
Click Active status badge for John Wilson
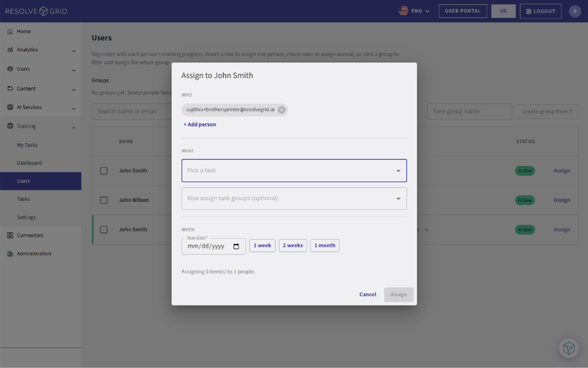525,200
